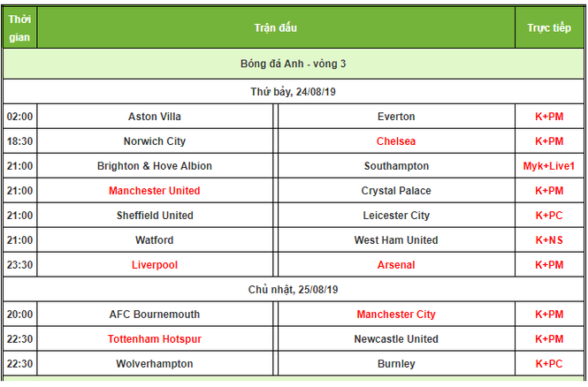Click K+PC channel for Burnley match

[x=549, y=364]
